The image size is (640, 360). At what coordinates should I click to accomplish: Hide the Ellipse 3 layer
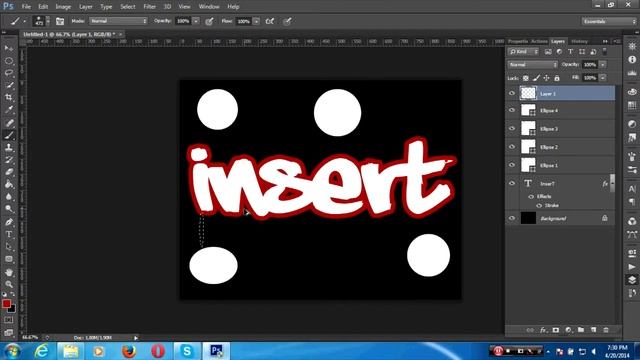tap(512, 129)
